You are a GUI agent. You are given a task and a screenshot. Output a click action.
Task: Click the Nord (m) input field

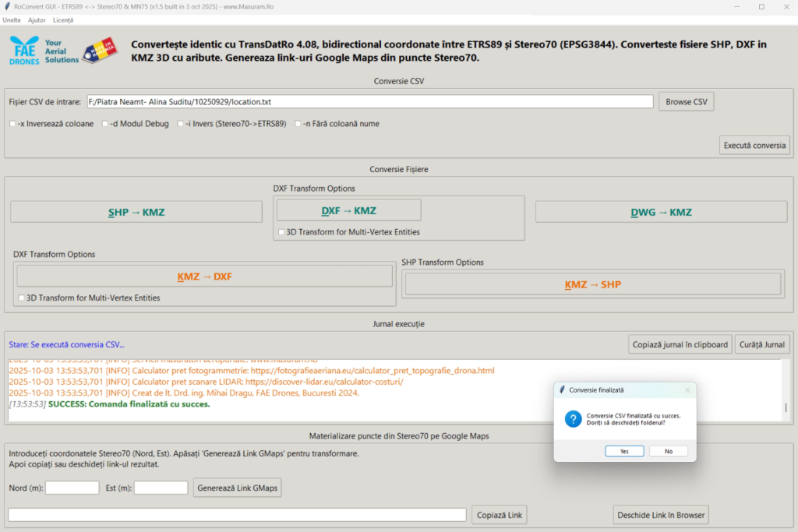pos(72,488)
